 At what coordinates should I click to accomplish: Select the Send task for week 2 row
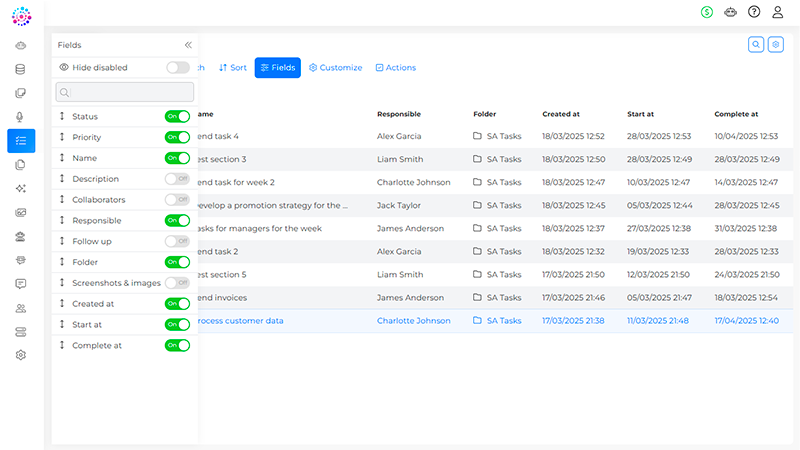coord(495,182)
